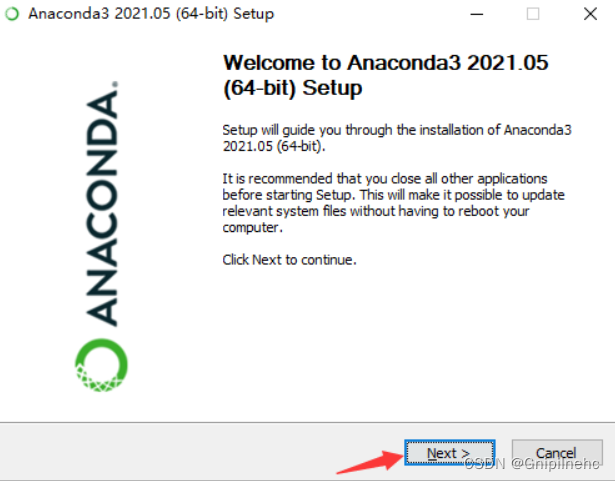Click the CSDN @Gnipilnehc watermark

532,464
